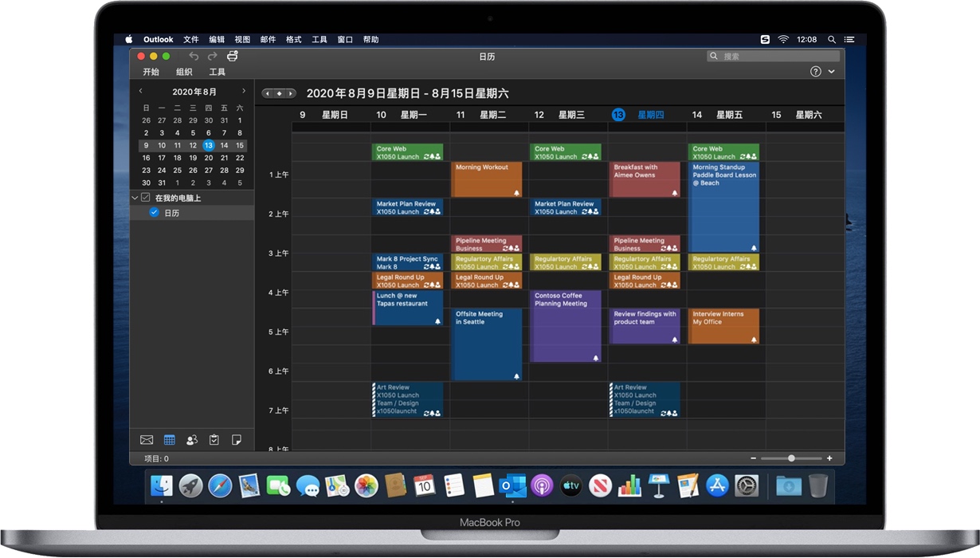980x558 pixels.
Task: Go to next month with the right chevron
Action: [244, 91]
